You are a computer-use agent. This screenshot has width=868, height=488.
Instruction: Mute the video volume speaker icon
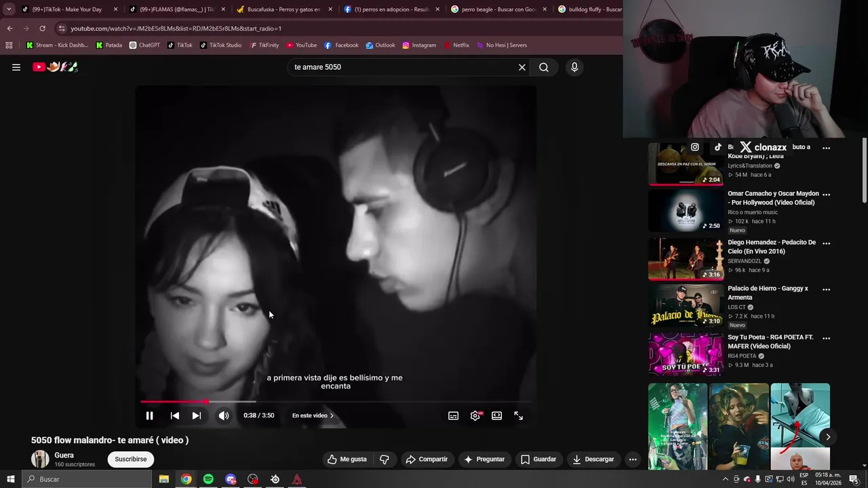tap(224, 415)
